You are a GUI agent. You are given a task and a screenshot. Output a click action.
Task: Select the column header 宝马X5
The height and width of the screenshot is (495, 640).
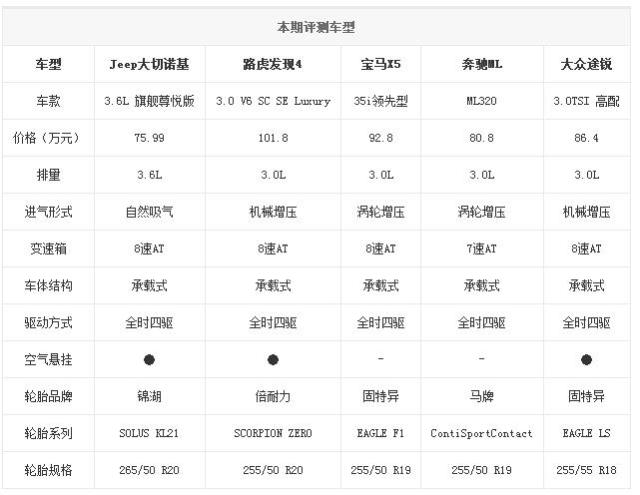[x=380, y=64]
